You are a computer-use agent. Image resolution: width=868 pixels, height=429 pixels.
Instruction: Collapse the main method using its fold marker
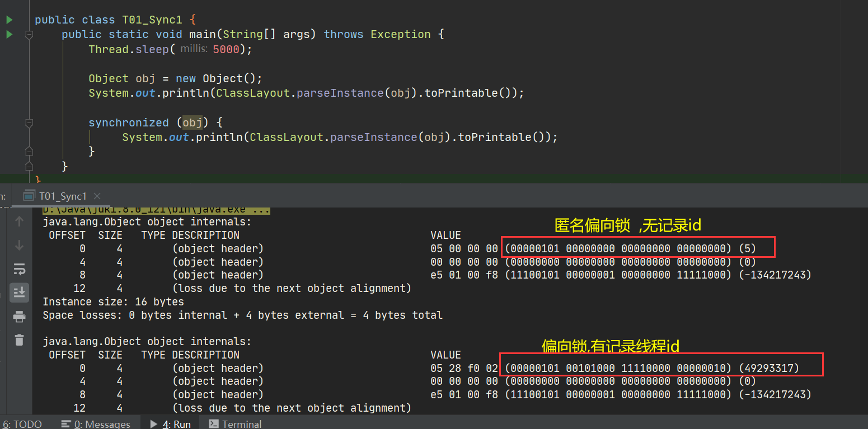click(29, 35)
